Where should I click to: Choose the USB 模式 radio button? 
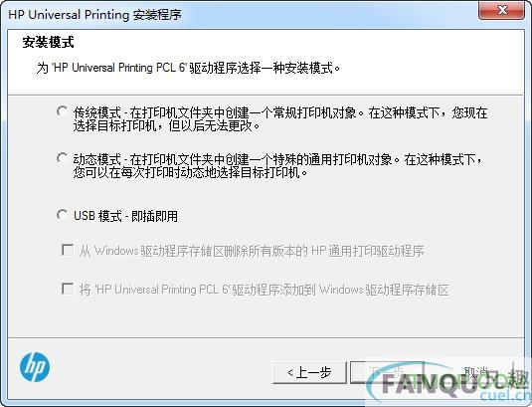point(62,215)
